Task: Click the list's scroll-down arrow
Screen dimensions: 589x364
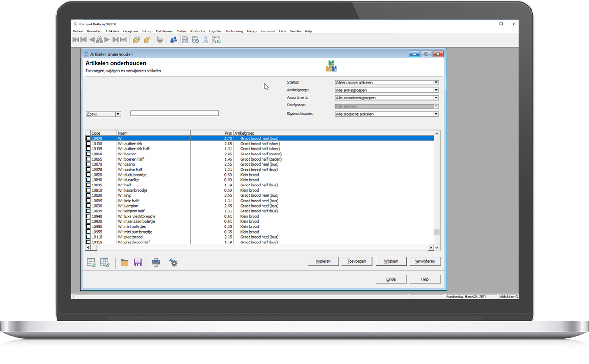Action: pos(437,248)
